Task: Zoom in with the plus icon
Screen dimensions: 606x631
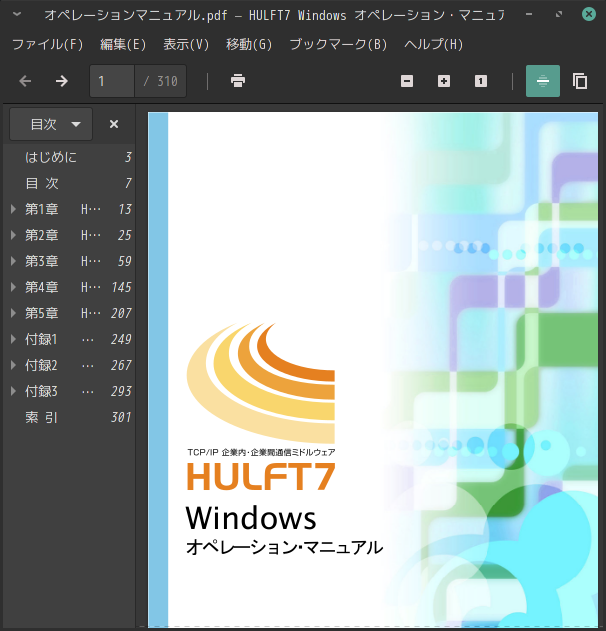Action: pos(444,81)
